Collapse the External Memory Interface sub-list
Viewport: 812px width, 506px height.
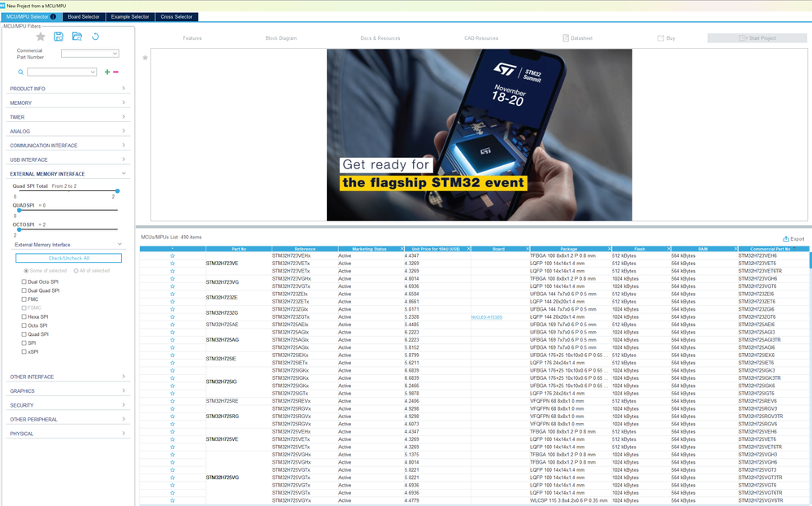pyautogui.click(x=67, y=245)
